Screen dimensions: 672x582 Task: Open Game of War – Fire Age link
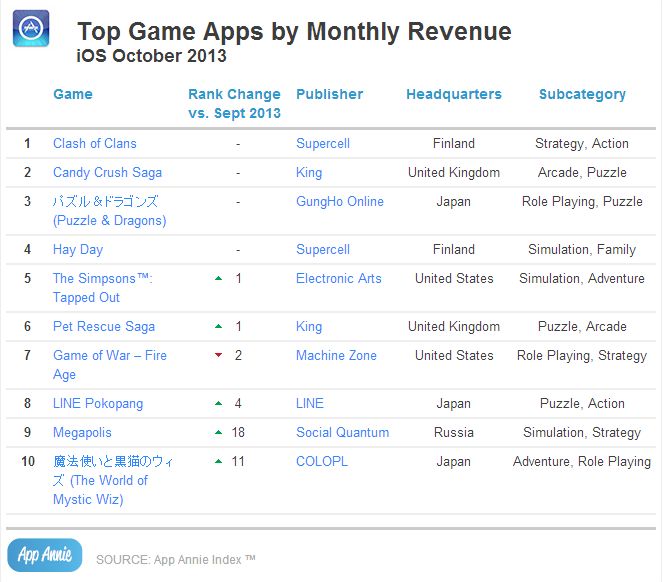point(110,365)
